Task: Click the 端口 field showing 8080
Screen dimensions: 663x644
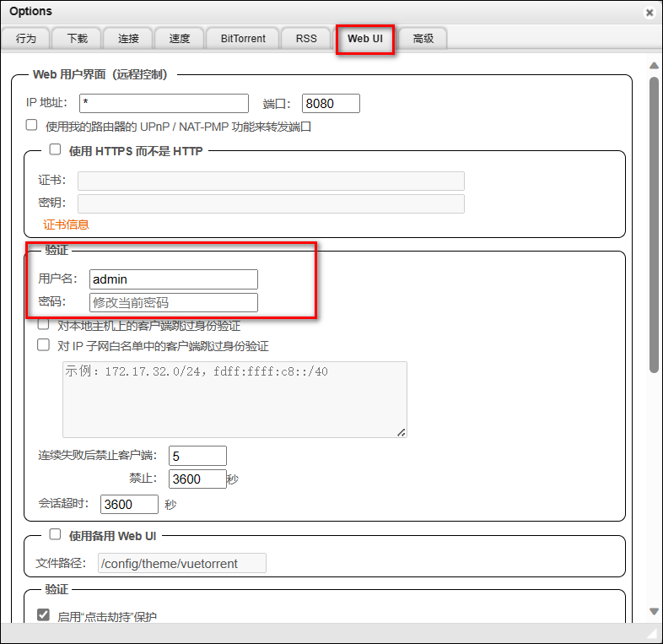Action: [x=331, y=103]
